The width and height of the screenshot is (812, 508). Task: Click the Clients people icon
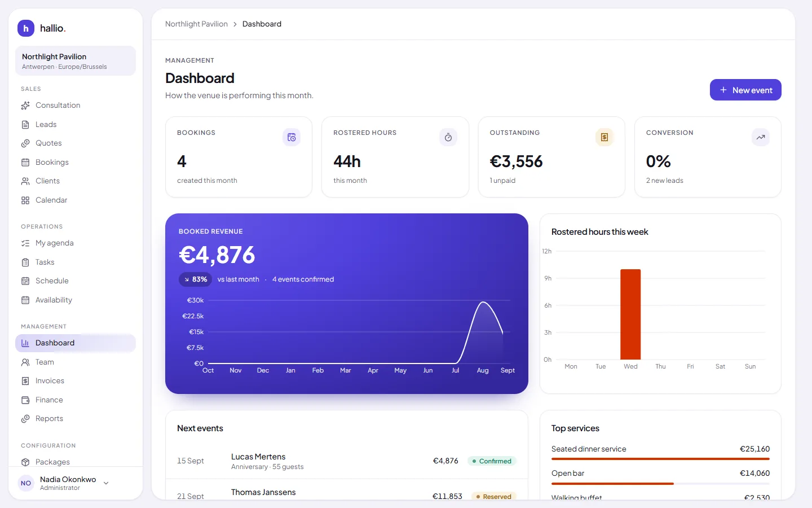point(25,181)
